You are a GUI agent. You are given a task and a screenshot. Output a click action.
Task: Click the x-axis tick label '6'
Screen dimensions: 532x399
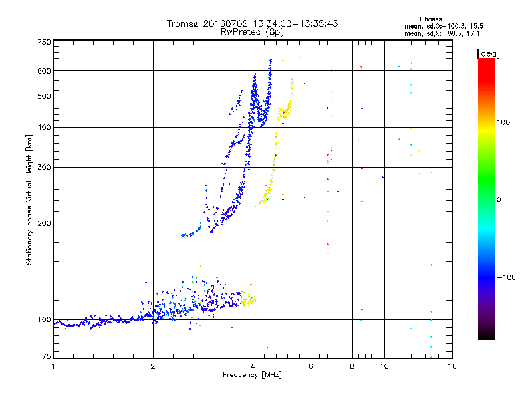point(311,366)
